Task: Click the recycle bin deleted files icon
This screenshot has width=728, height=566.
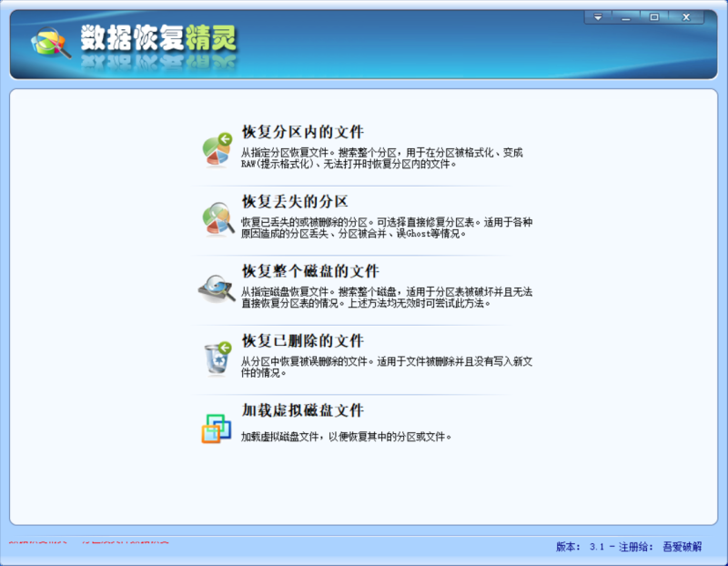Action: pyautogui.click(x=217, y=358)
